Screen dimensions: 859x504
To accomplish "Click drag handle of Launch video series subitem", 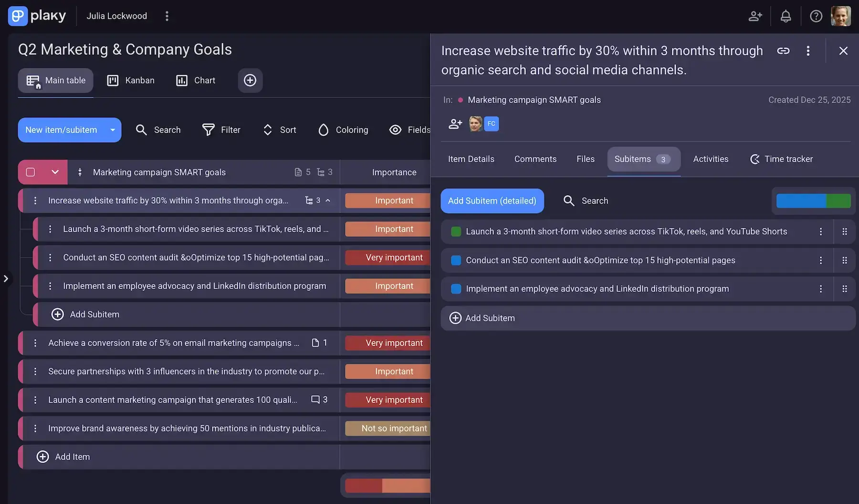I will tap(845, 232).
